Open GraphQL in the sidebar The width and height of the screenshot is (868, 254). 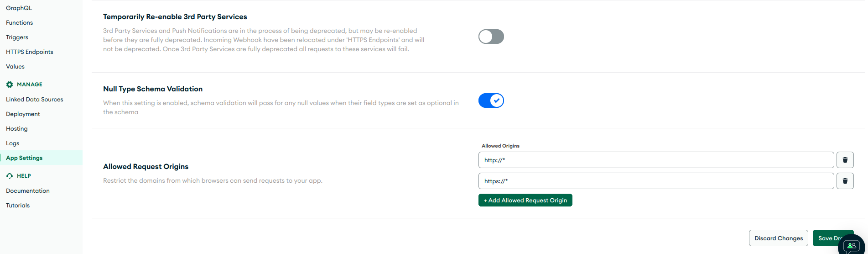[x=19, y=8]
